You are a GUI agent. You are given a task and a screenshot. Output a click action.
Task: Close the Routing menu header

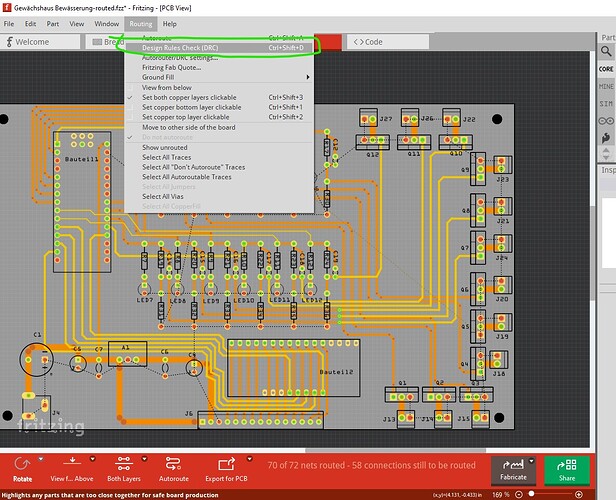(x=141, y=24)
